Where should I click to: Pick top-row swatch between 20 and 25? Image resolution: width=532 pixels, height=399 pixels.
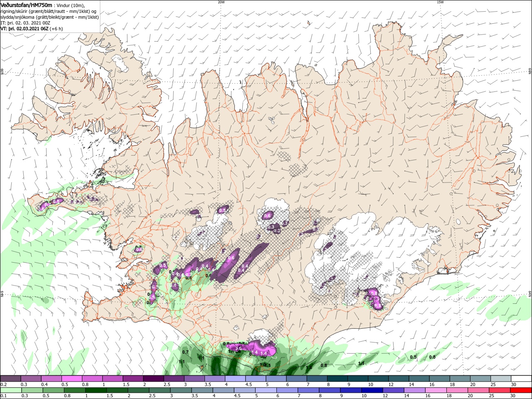481,378
